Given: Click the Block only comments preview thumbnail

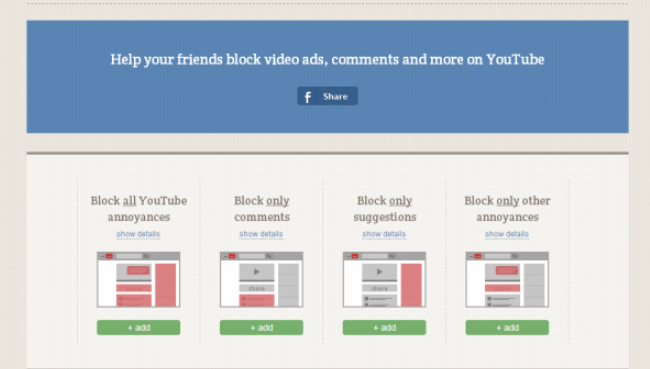Looking at the screenshot, I should click(x=262, y=279).
